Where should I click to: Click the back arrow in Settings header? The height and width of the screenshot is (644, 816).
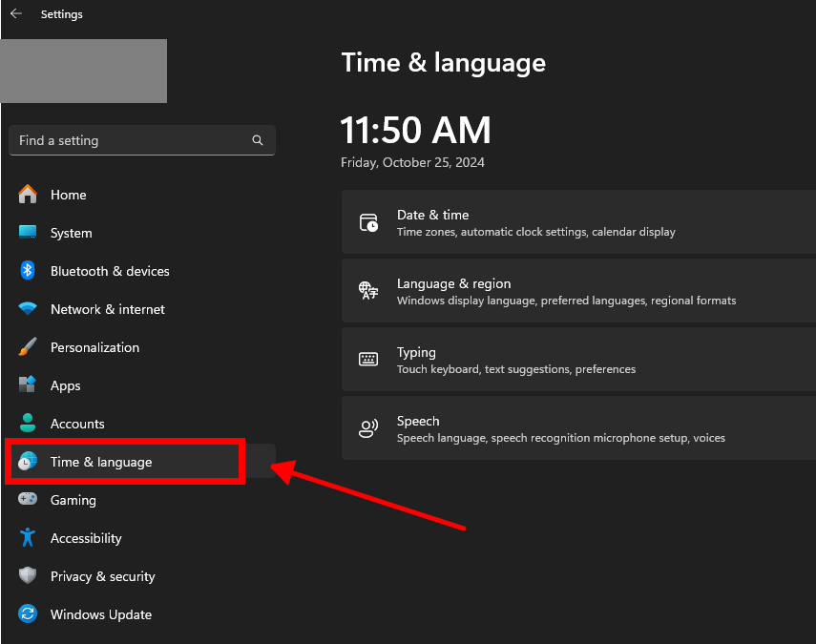point(15,14)
